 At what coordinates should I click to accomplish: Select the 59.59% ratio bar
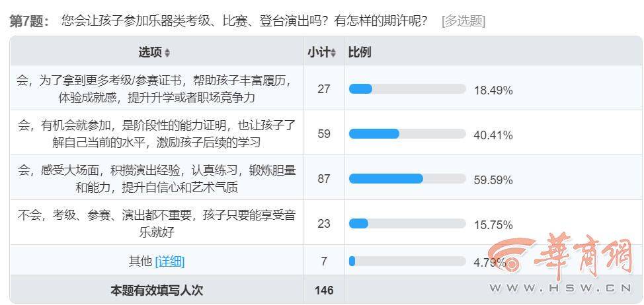point(407,178)
